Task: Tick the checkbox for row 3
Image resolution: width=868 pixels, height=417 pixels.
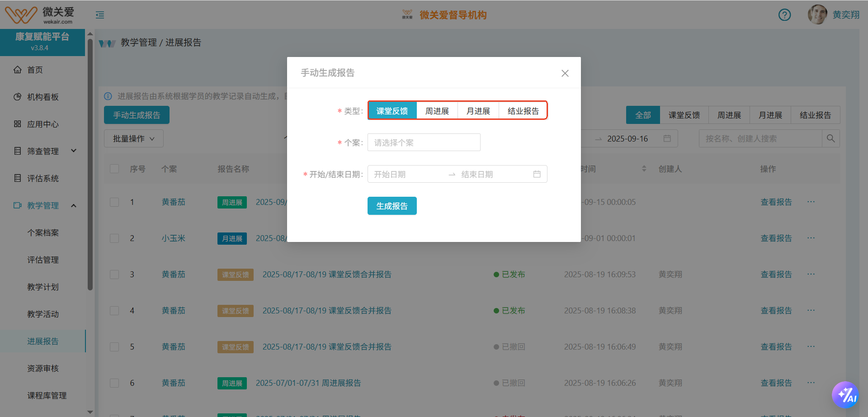Action: pos(114,275)
